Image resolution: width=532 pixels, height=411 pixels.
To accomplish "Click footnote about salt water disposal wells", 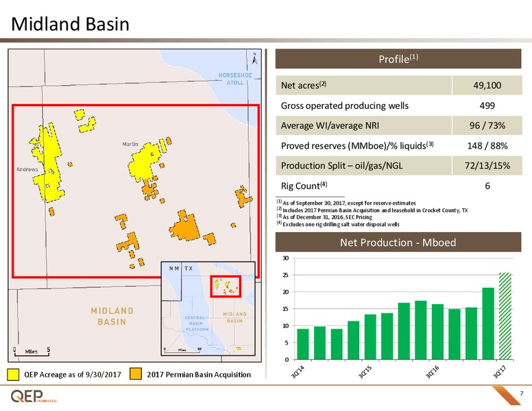I will tap(338, 224).
